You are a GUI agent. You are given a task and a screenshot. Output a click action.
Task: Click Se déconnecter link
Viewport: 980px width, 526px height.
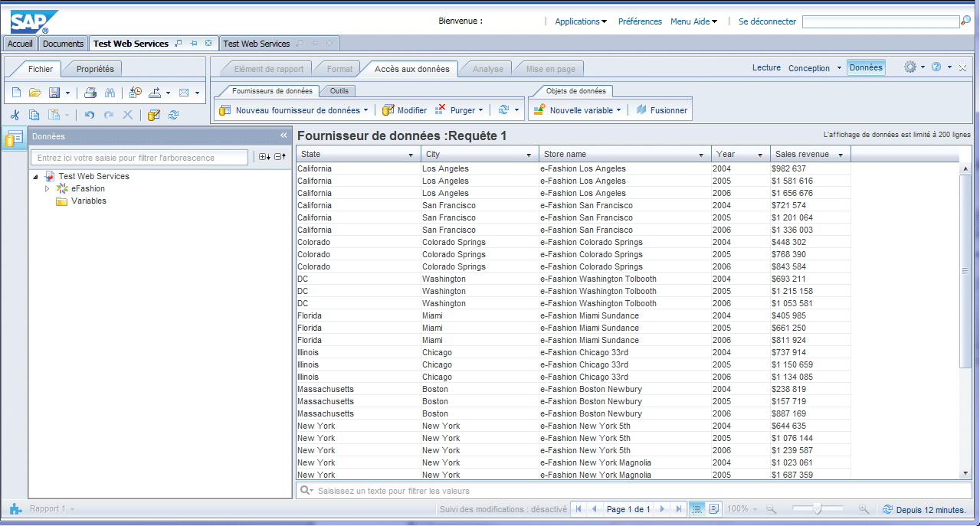point(767,21)
